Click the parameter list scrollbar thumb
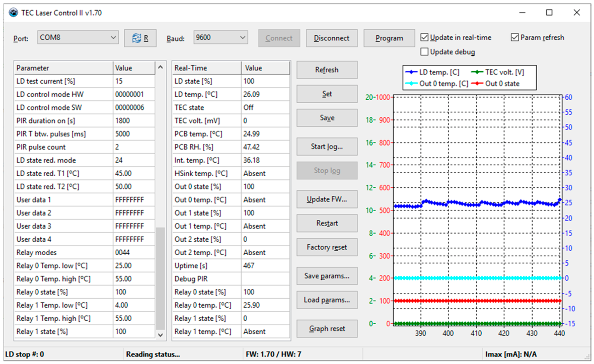 [160, 278]
